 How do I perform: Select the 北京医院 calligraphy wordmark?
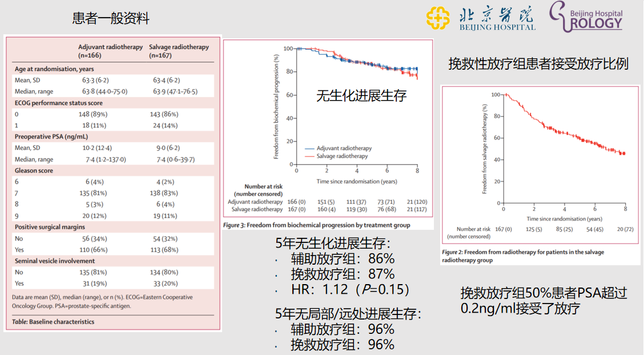[497, 15]
